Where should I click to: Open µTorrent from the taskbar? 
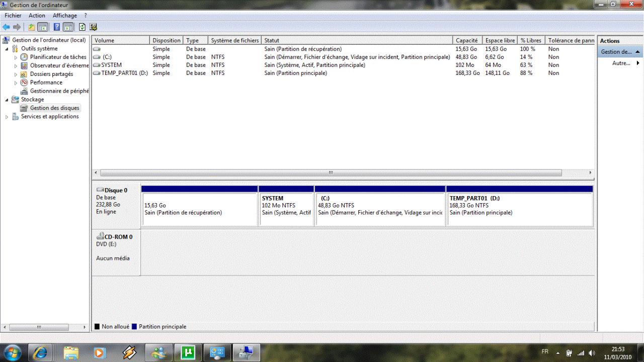[x=188, y=352]
